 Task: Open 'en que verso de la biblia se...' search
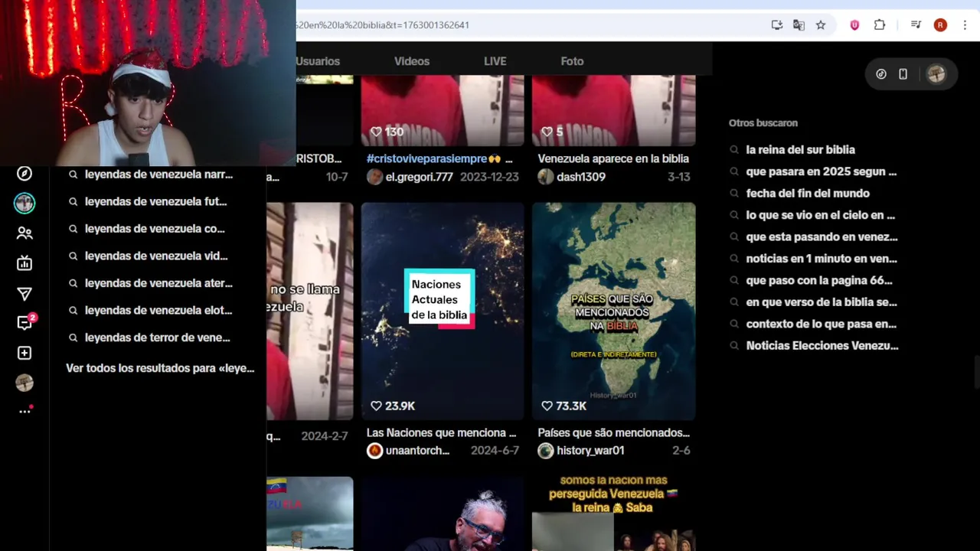[822, 302]
